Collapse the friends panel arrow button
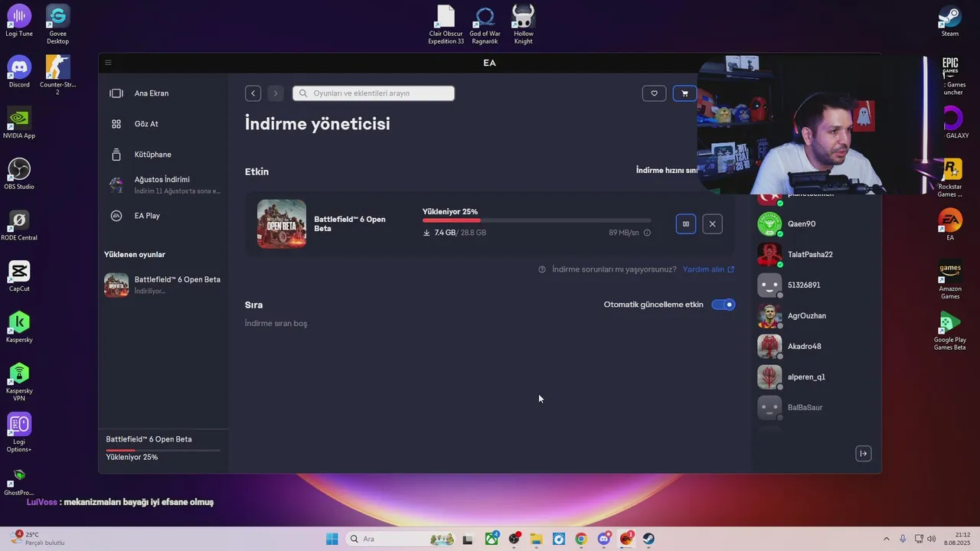 coord(864,454)
